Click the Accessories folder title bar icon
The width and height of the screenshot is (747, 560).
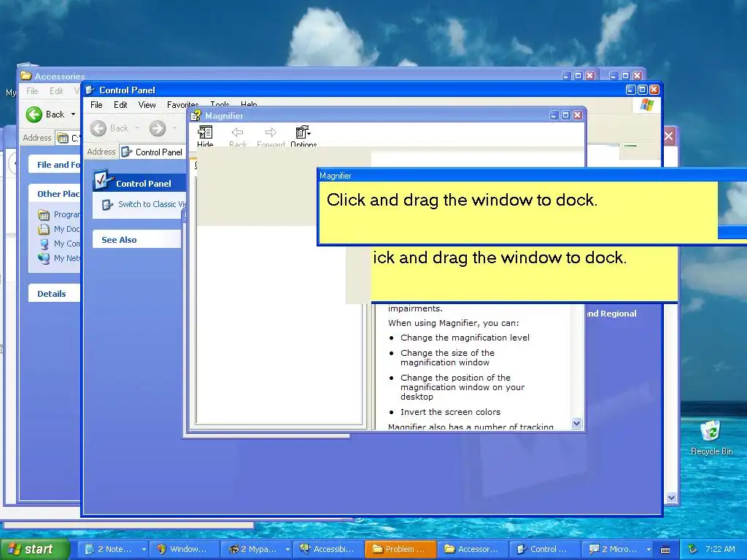point(26,76)
